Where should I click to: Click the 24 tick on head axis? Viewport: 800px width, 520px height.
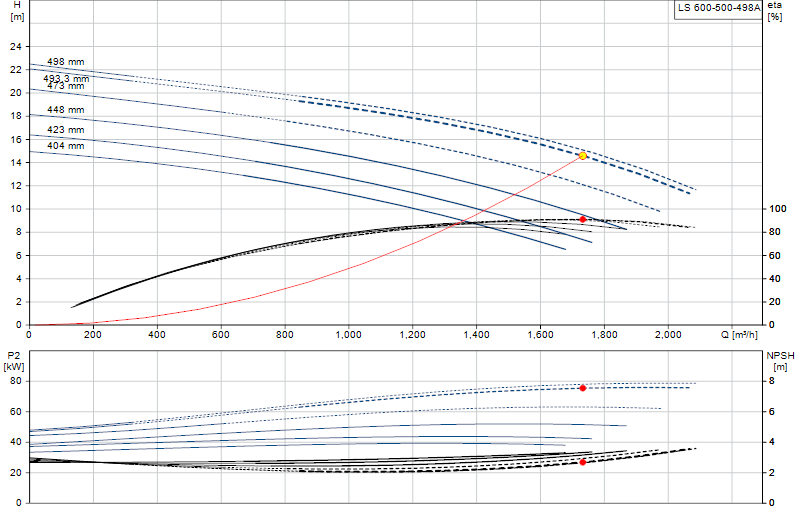(x=16, y=47)
